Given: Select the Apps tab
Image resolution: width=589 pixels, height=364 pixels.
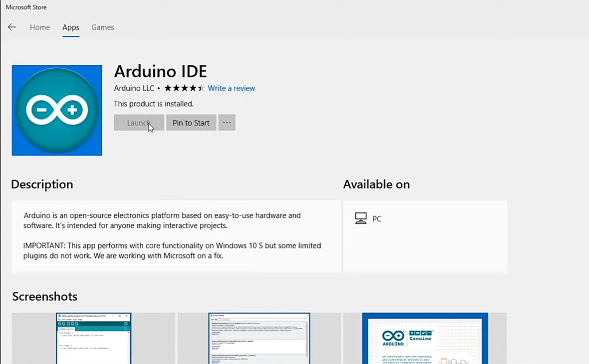Looking at the screenshot, I should coord(71,27).
